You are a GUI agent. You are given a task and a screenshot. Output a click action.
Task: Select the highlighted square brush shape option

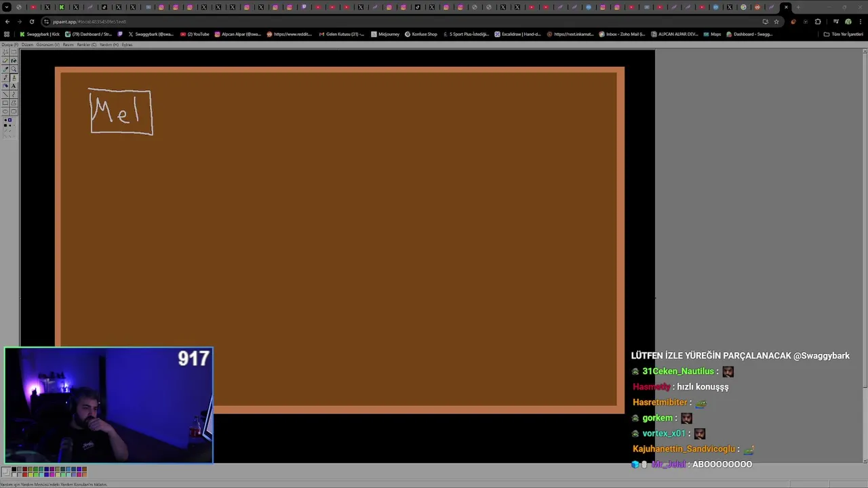[9, 120]
